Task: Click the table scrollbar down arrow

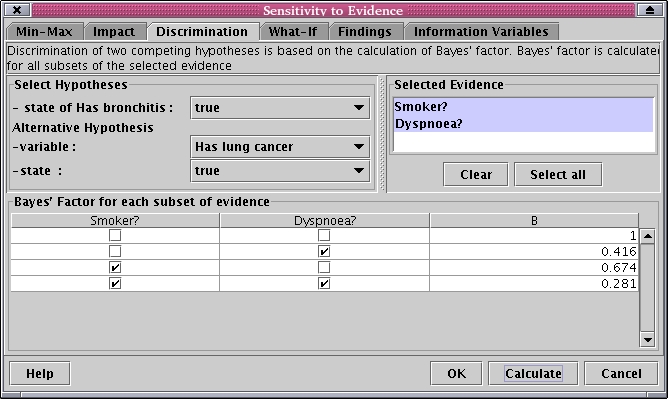Action: point(648,339)
